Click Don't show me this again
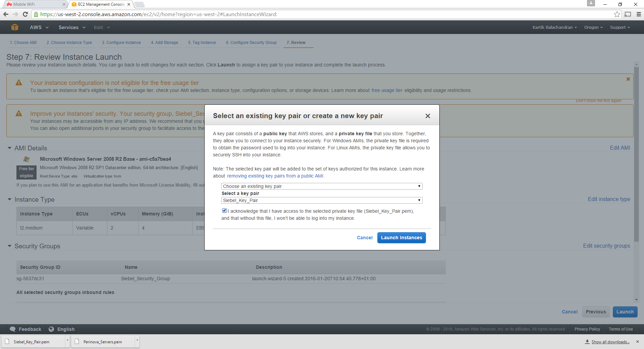The image size is (644, 349). pyautogui.click(x=598, y=101)
